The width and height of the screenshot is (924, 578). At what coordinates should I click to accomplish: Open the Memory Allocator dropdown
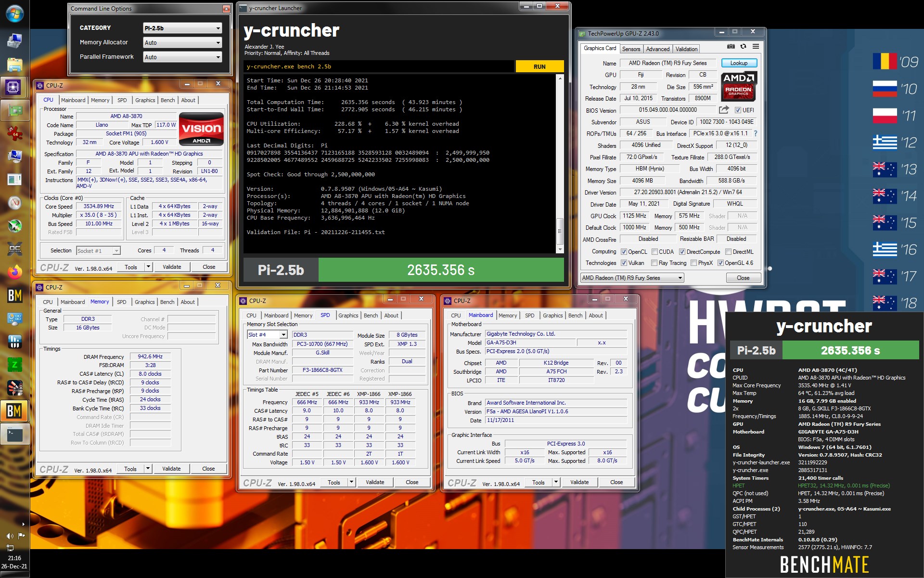click(x=182, y=42)
